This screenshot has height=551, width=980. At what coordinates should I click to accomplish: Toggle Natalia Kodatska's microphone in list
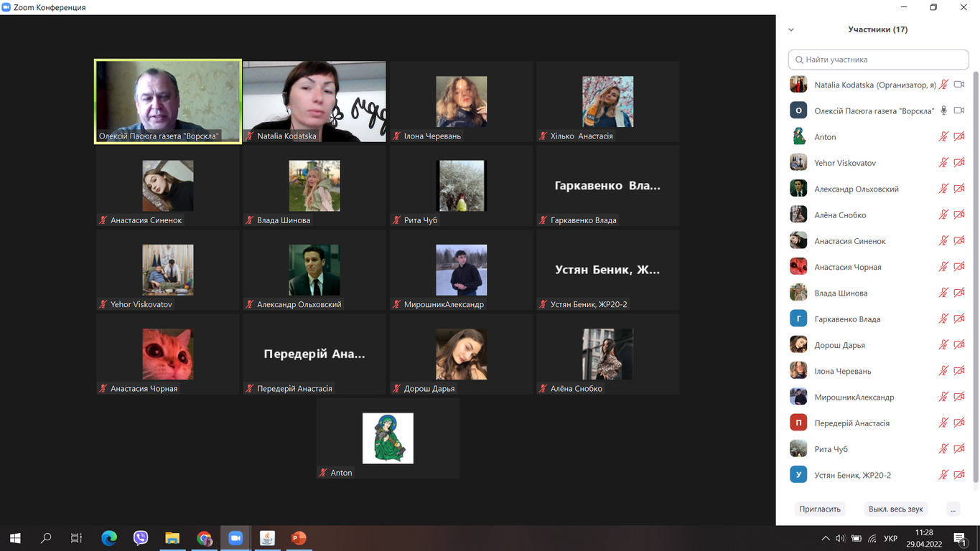(x=943, y=85)
